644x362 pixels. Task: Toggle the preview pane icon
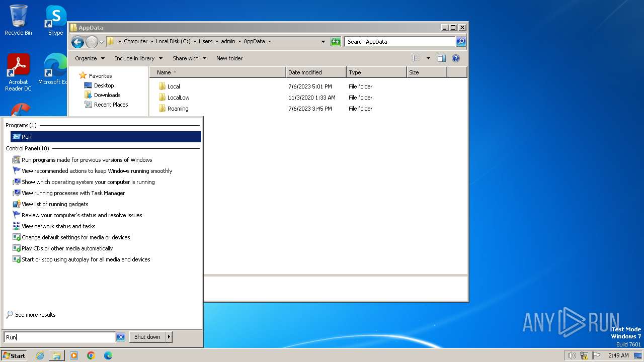point(442,58)
